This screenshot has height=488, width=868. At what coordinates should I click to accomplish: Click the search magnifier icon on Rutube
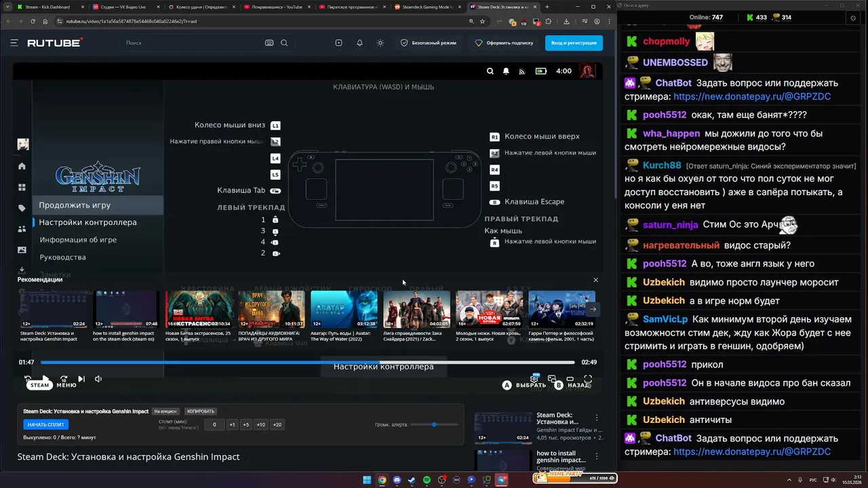pos(284,43)
